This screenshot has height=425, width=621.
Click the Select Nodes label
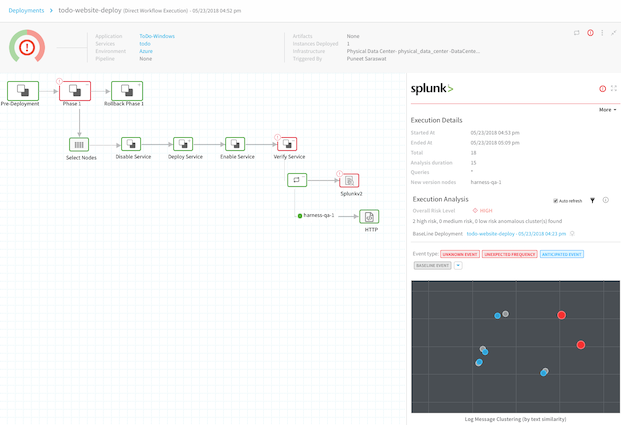click(81, 158)
